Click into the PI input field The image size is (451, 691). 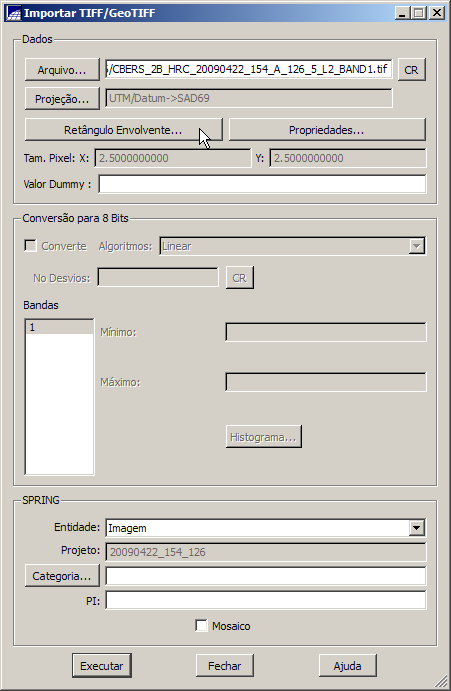[x=266, y=600]
